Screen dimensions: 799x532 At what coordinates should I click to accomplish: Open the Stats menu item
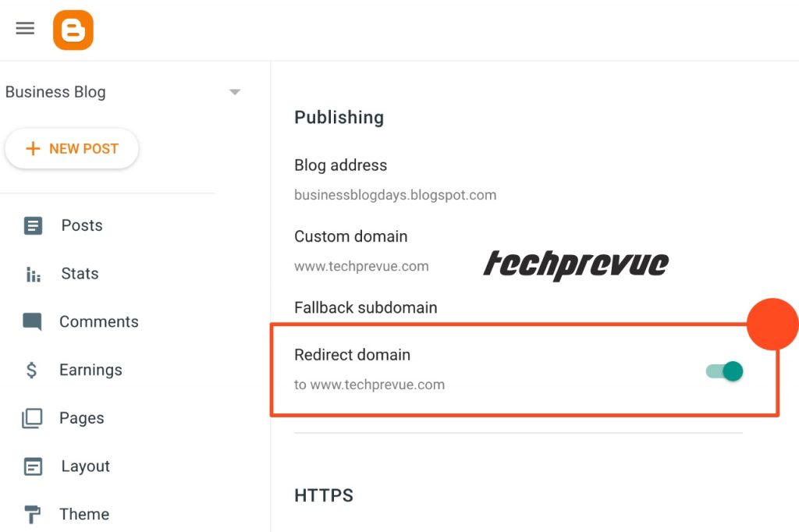80,274
